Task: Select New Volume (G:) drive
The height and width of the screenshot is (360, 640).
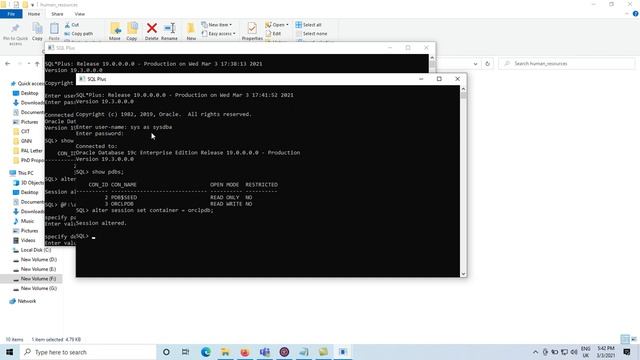Action: pos(35,288)
